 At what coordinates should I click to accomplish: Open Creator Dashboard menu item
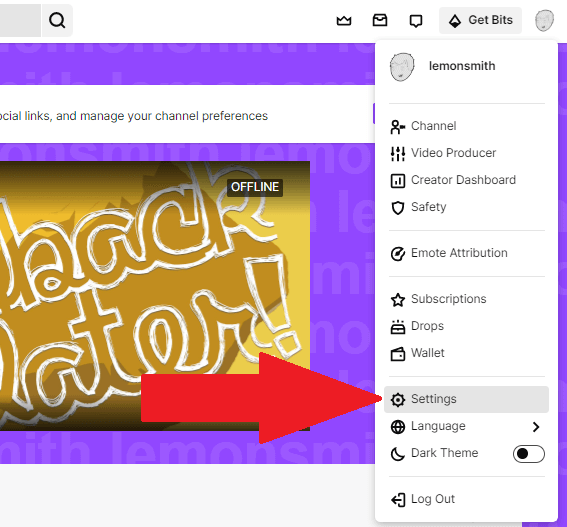[x=466, y=180]
